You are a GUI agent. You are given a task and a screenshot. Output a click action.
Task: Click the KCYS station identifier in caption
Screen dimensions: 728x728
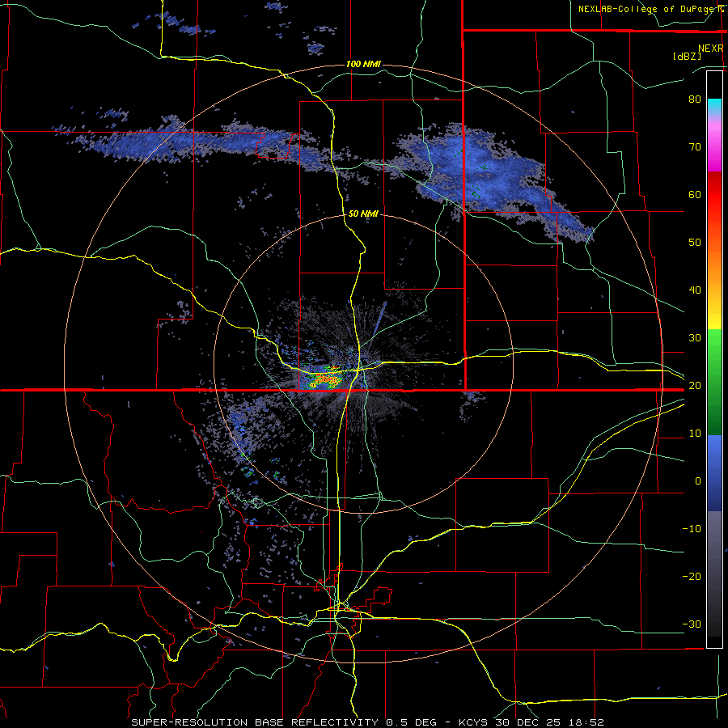(472, 722)
